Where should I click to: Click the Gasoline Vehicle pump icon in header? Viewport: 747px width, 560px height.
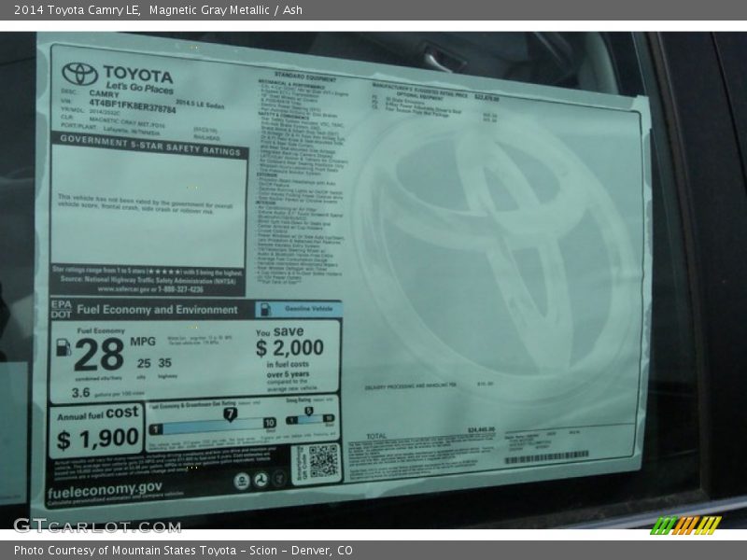click(x=264, y=310)
